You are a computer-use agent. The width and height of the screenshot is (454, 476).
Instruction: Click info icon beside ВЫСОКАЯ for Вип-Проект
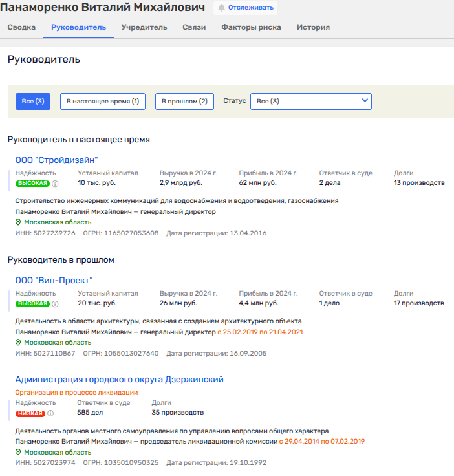point(55,304)
